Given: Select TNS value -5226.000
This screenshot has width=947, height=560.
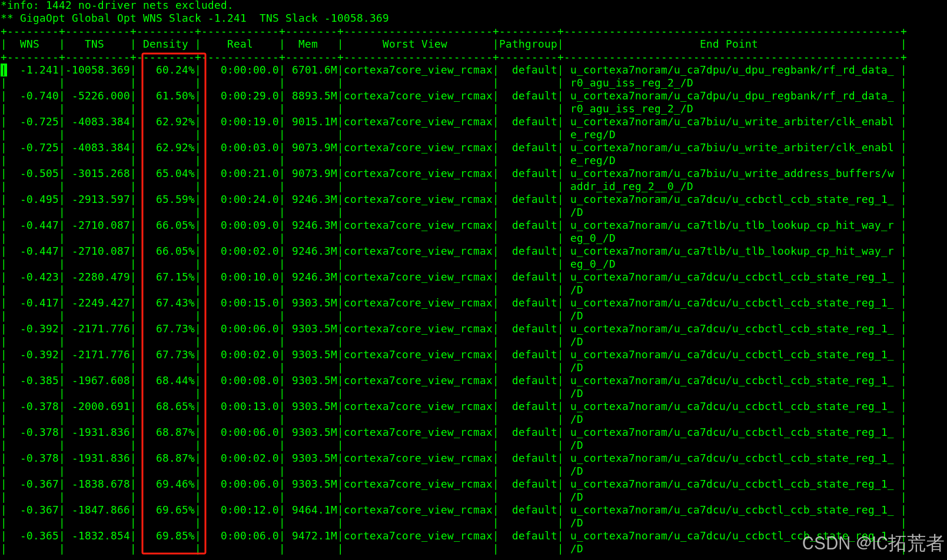Looking at the screenshot, I should [101, 96].
